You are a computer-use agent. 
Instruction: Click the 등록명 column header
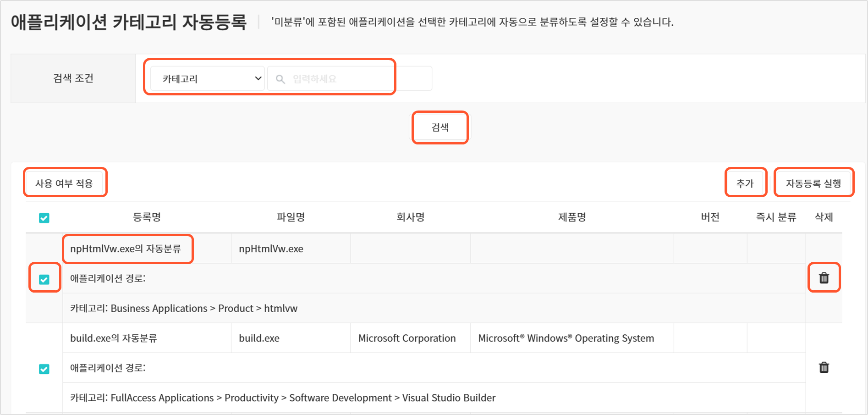[147, 217]
